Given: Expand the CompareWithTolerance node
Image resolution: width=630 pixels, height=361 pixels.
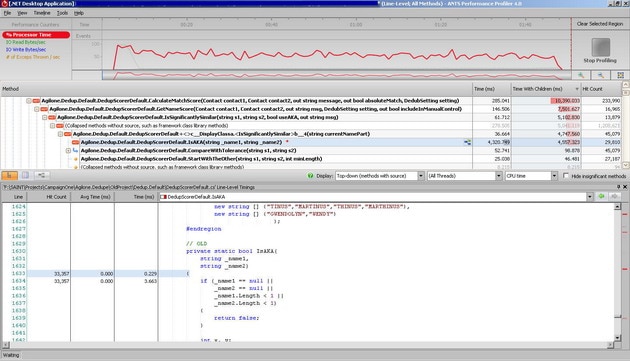Looking at the screenshot, I should (68, 150).
